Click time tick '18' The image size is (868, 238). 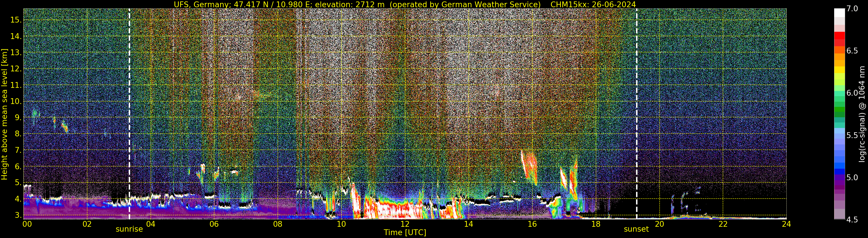click(x=596, y=224)
